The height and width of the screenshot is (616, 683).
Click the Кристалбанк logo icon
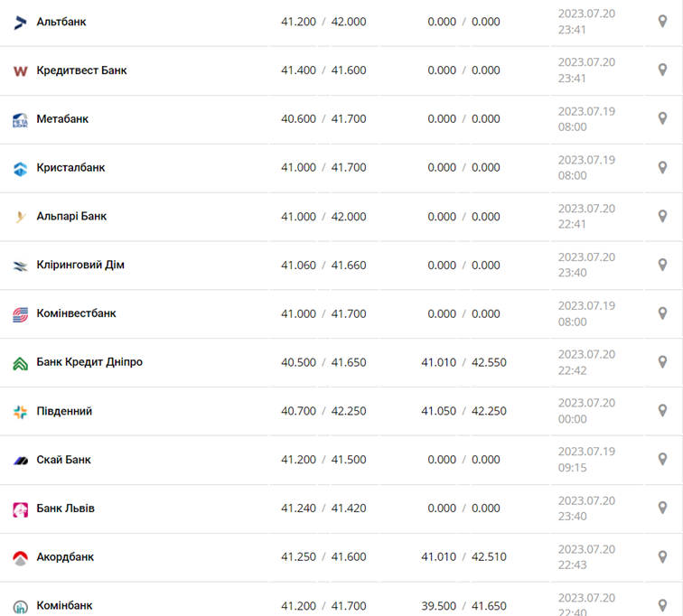pos(20,168)
